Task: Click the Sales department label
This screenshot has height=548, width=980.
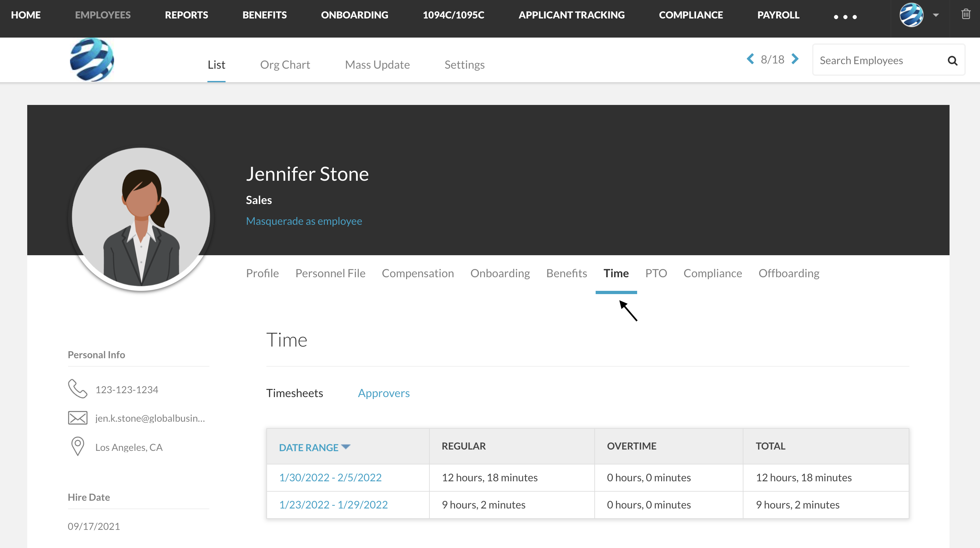Action: (x=259, y=200)
